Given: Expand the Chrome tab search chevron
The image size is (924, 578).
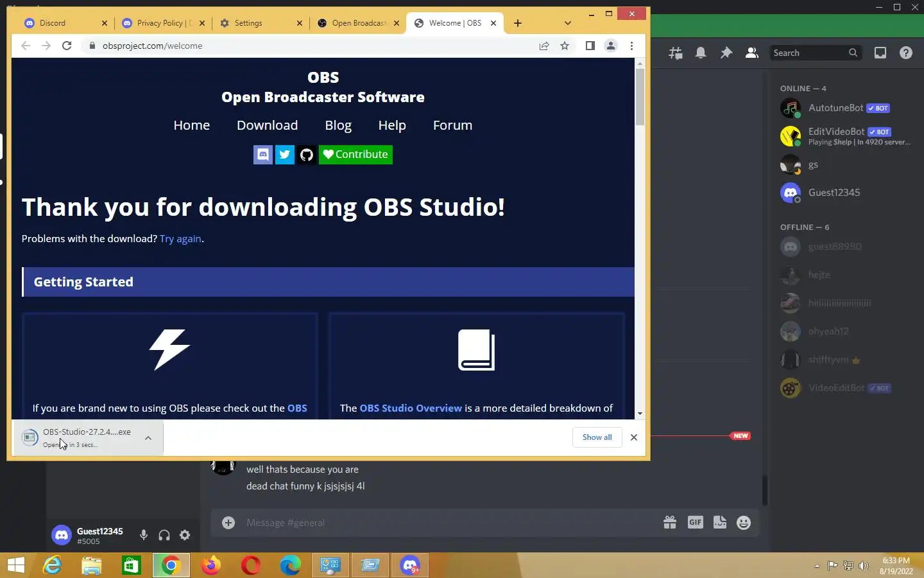Looking at the screenshot, I should click(x=568, y=23).
